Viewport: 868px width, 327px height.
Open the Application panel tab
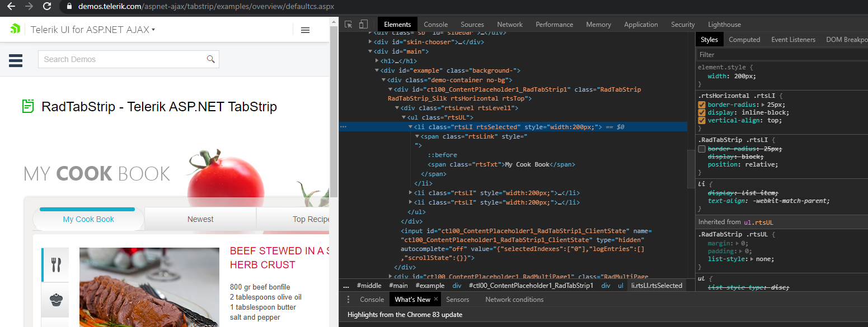click(x=641, y=25)
